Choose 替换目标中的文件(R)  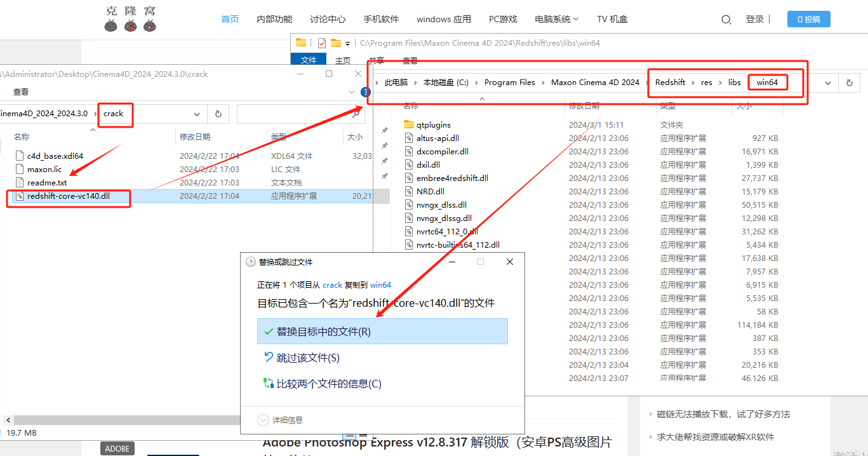tap(382, 332)
